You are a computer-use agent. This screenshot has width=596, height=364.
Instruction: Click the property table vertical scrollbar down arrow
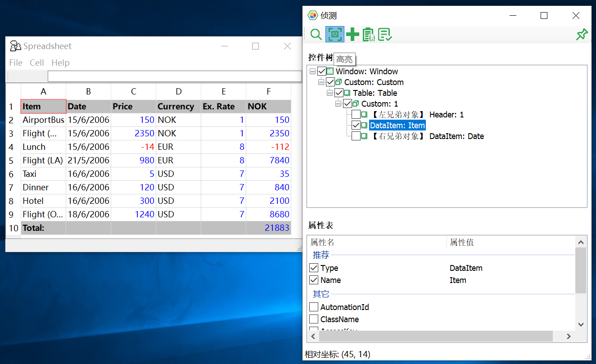coord(581,324)
